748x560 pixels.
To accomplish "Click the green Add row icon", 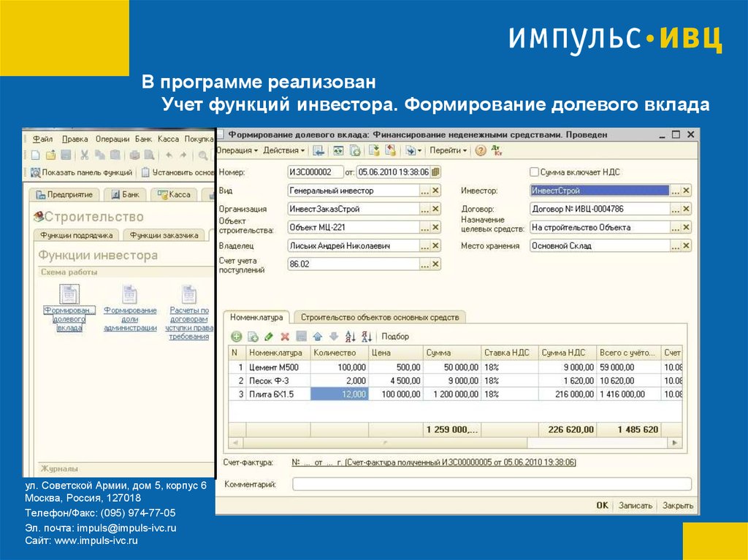I will (236, 337).
